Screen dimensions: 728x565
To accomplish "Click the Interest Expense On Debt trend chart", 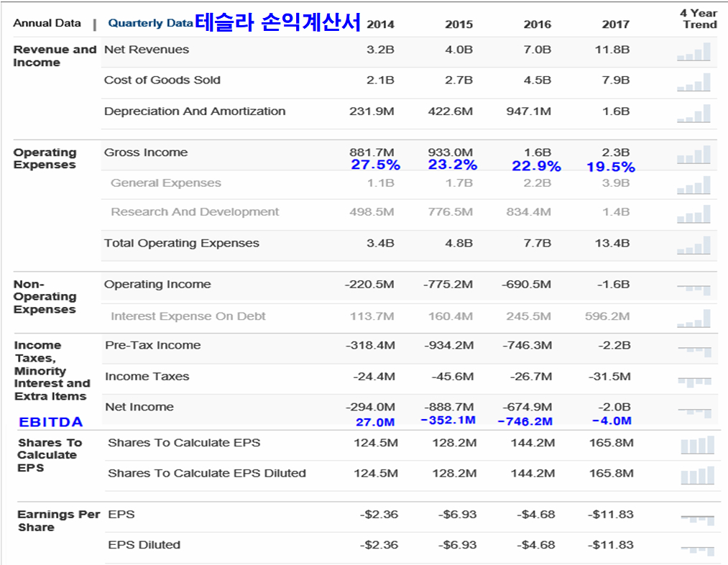I will tap(694, 318).
